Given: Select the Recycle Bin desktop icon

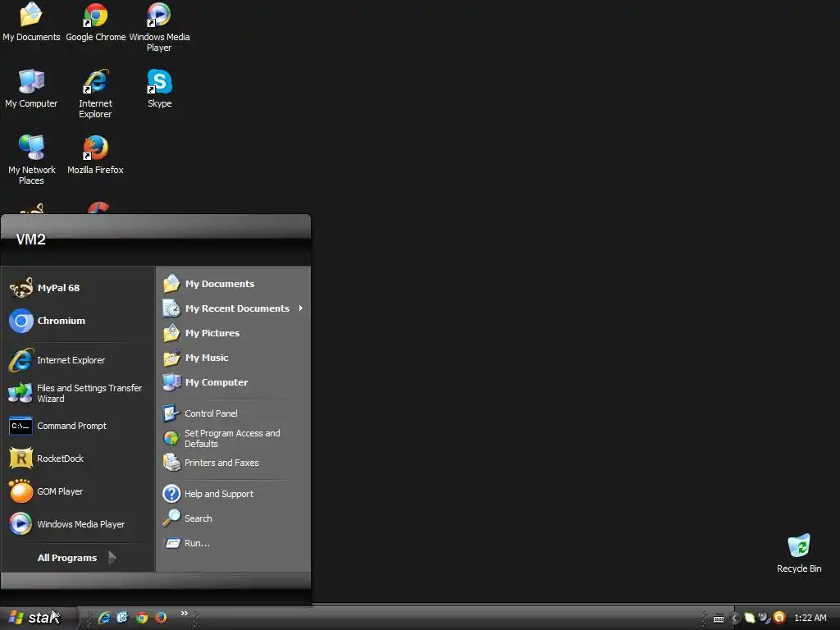Looking at the screenshot, I should [x=799, y=554].
